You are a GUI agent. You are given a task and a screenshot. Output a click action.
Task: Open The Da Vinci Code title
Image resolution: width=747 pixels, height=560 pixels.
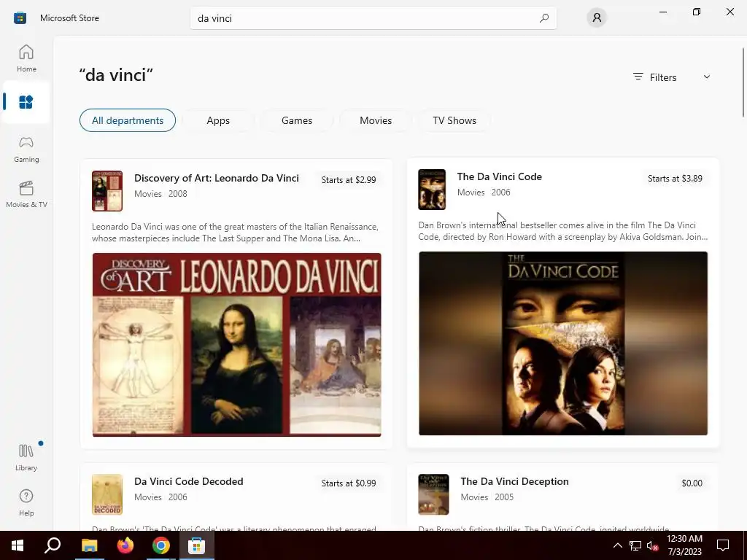point(499,176)
